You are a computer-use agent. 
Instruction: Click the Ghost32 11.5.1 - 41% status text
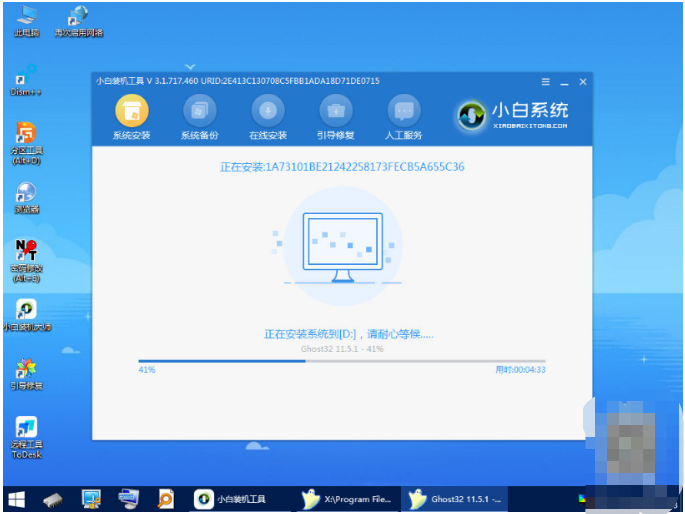coord(342,349)
